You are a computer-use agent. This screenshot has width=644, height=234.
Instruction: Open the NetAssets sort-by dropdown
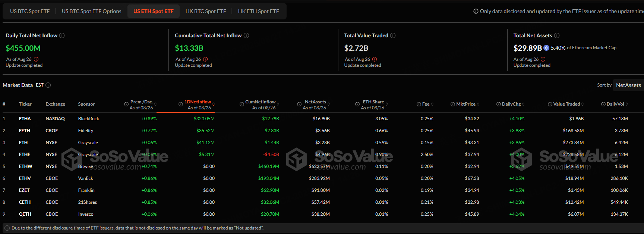[x=628, y=85]
